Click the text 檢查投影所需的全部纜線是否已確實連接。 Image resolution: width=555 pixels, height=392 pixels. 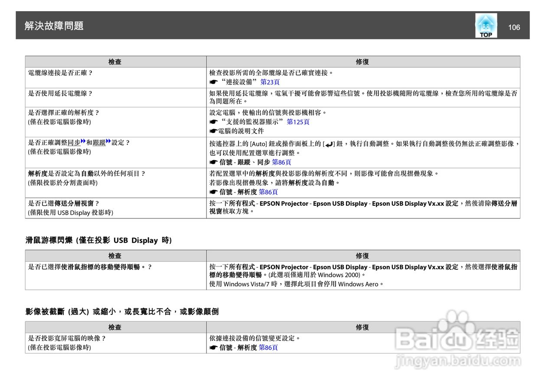pyautogui.click(x=271, y=73)
